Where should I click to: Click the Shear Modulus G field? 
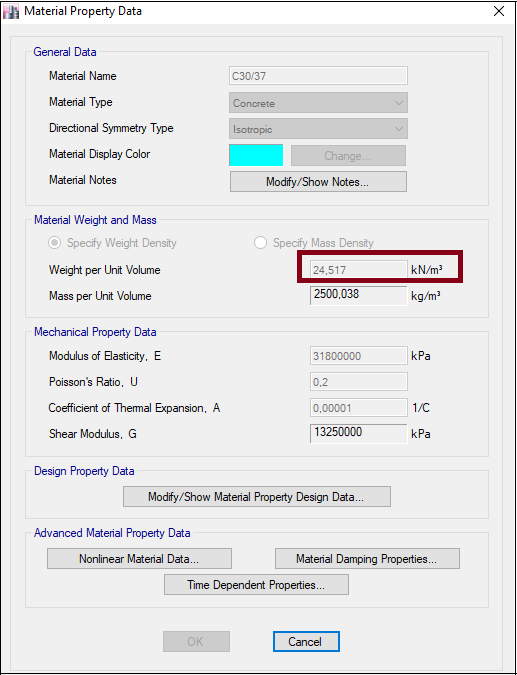click(x=359, y=433)
